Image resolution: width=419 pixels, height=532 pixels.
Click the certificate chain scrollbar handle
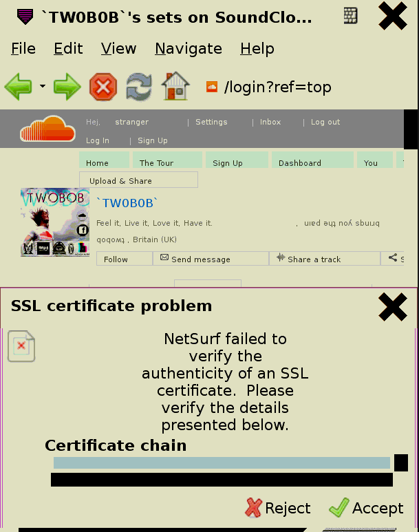[x=401, y=462]
